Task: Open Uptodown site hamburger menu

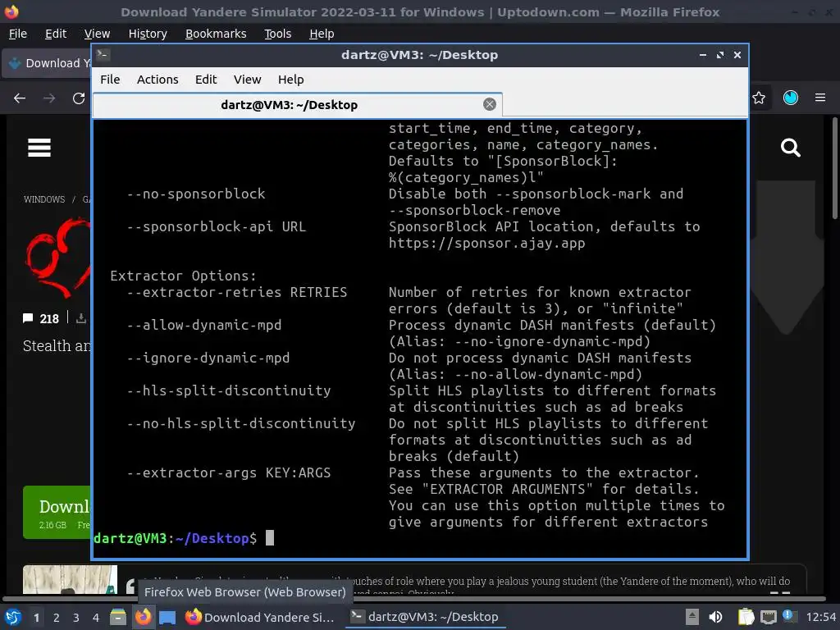Action: point(39,148)
